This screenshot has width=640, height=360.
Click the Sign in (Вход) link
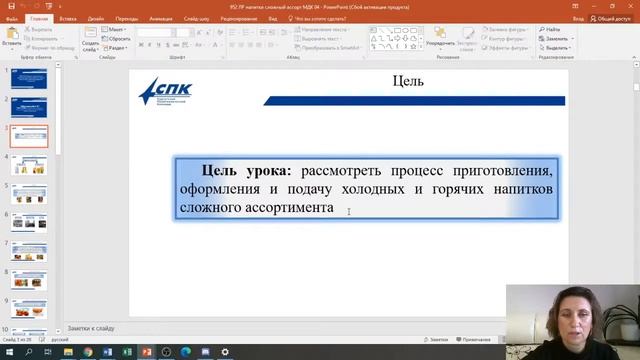[578, 19]
